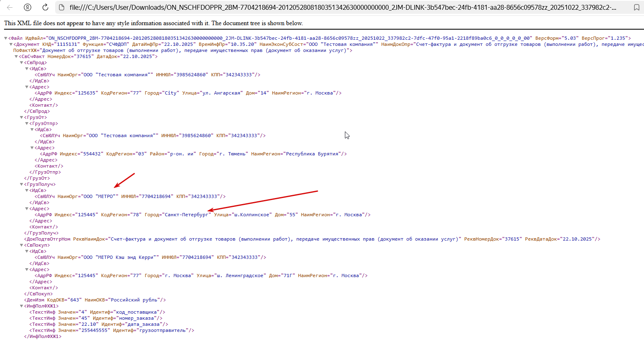Click the closing </СвПрод> tag

[37, 111]
